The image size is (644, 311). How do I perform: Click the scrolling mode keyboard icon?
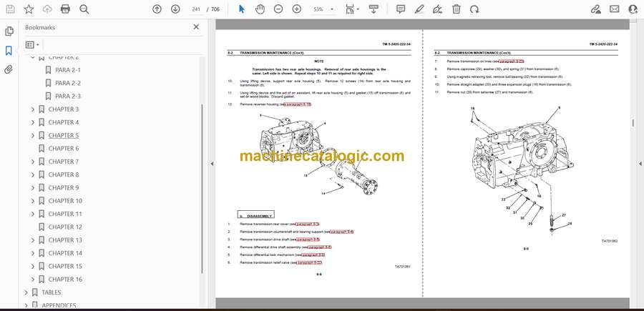(374, 9)
